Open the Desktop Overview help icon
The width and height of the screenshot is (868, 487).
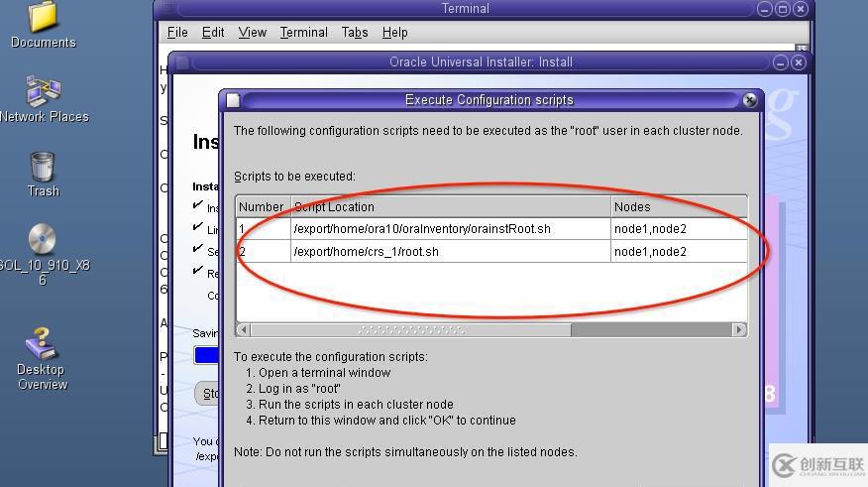(42, 359)
